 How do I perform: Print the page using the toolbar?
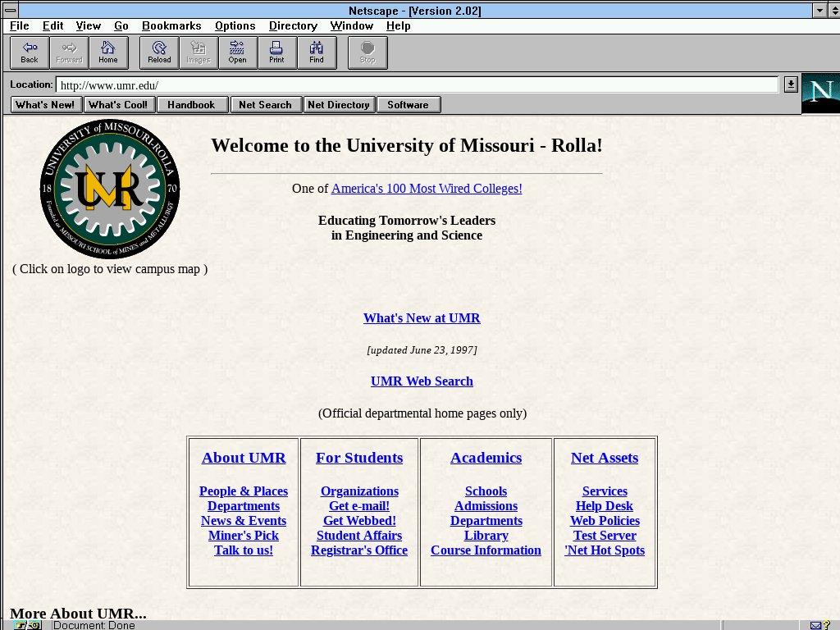(276, 52)
